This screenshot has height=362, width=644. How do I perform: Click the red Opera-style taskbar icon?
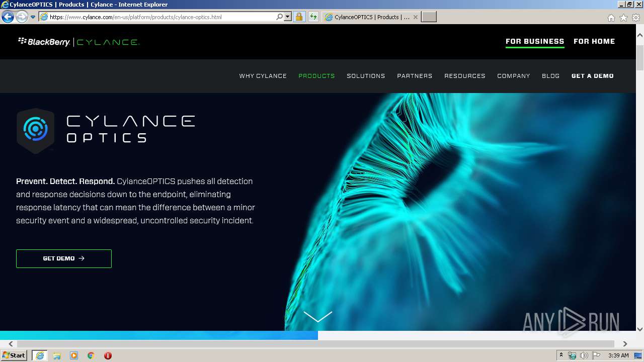click(108, 355)
